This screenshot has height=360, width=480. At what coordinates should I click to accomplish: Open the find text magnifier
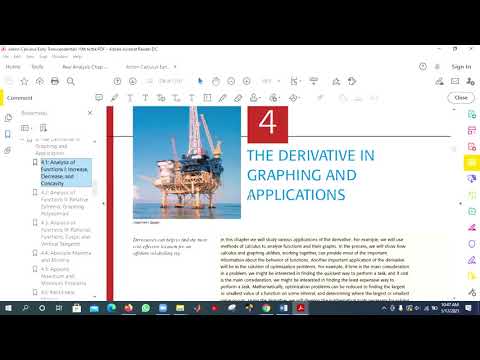point(71,81)
